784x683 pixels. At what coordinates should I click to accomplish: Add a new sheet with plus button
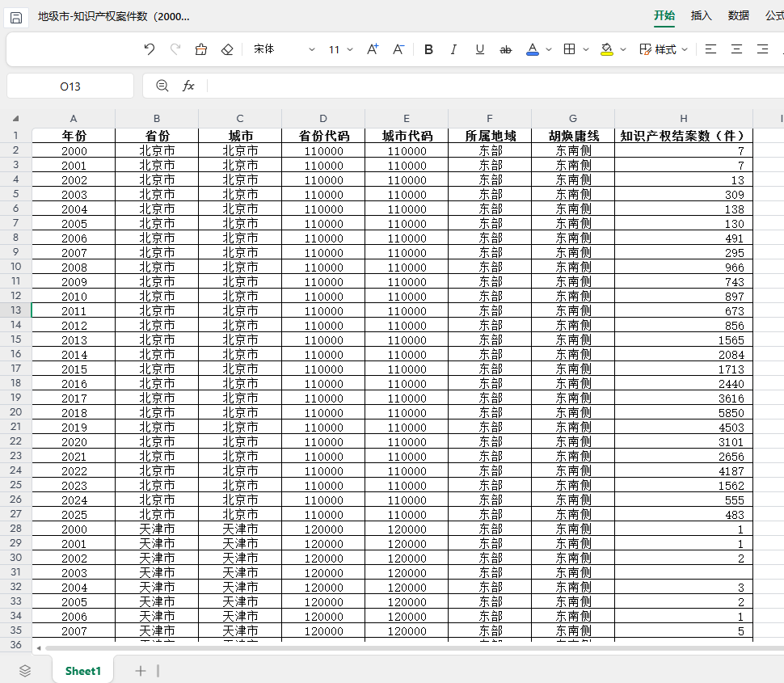tap(141, 671)
